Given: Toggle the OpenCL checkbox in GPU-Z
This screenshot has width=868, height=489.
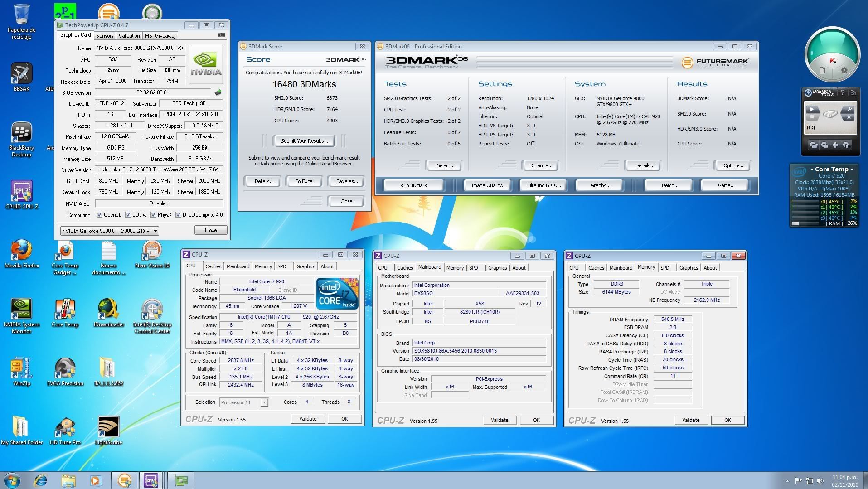Looking at the screenshot, I should [x=99, y=215].
